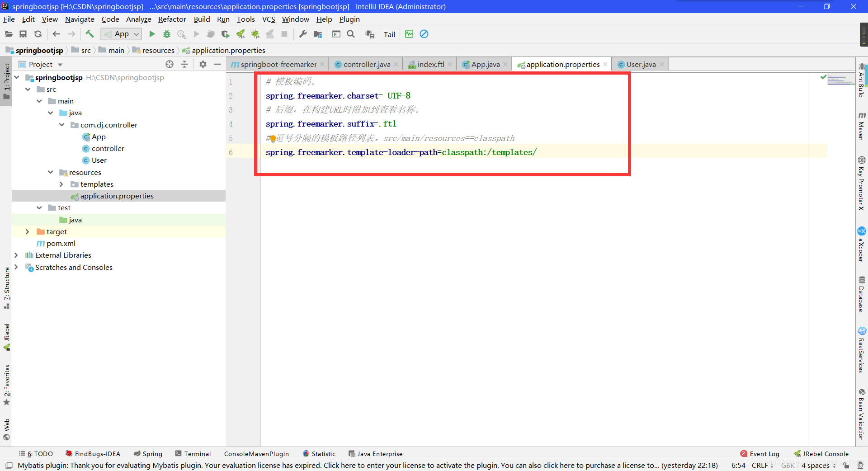Open the App run configuration dropdown
This screenshot has width=868, height=471.
(x=121, y=34)
